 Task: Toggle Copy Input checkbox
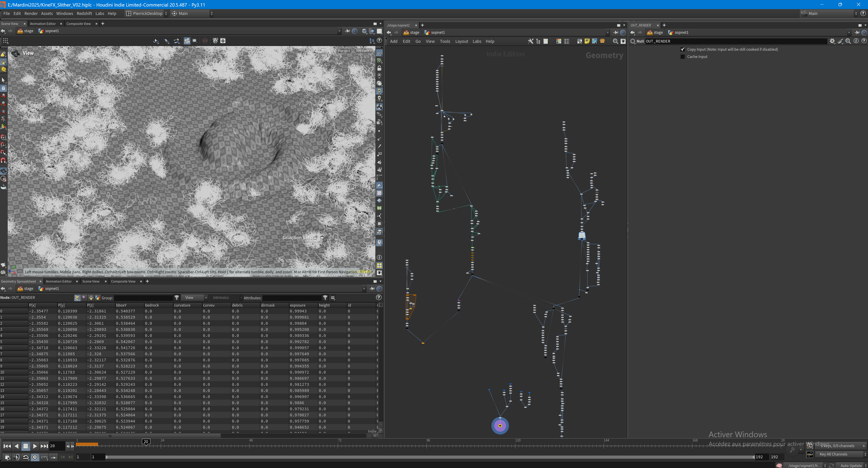(x=683, y=49)
